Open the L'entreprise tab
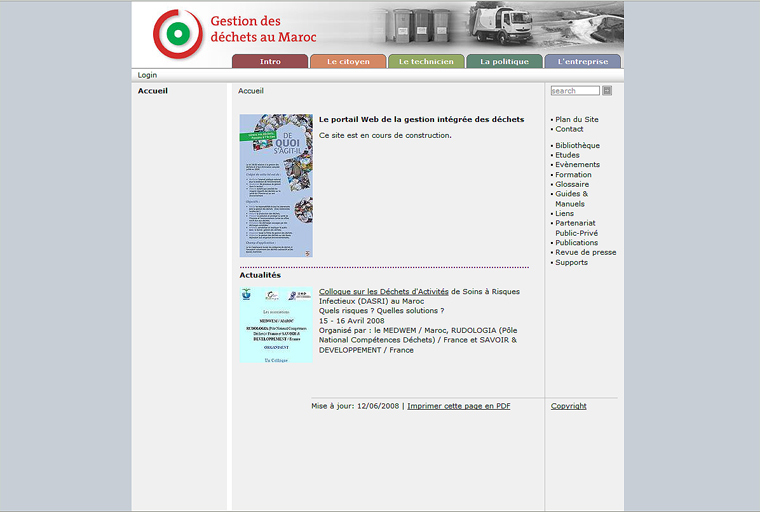760x512 pixels. 582,61
